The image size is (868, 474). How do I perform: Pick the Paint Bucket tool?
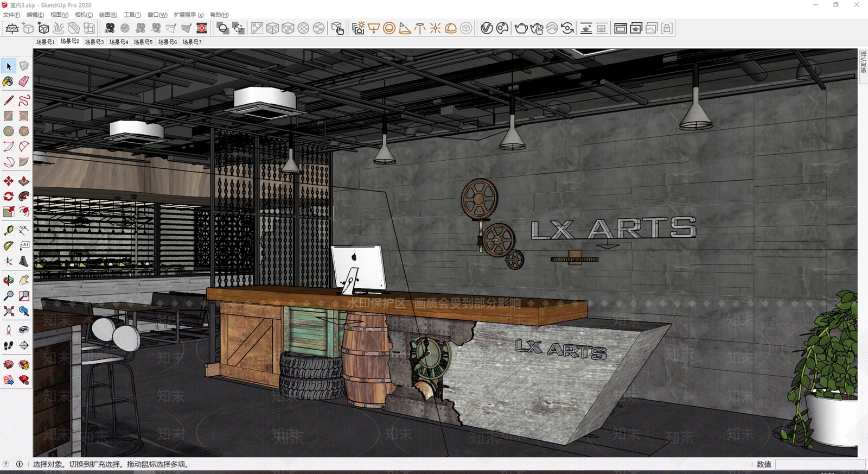point(8,81)
